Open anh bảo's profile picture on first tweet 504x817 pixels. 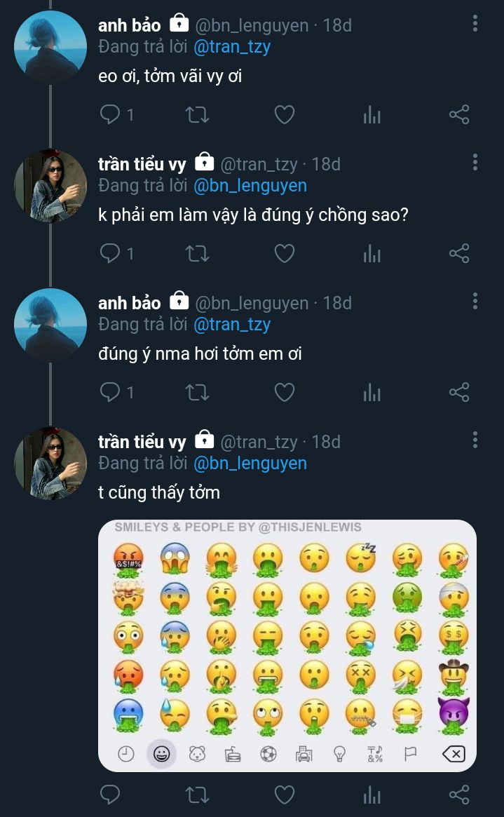coord(50,47)
